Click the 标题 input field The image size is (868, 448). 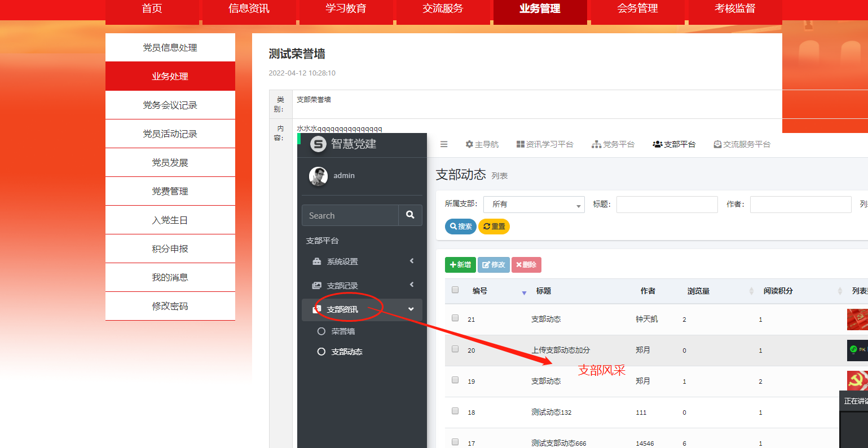667,205
